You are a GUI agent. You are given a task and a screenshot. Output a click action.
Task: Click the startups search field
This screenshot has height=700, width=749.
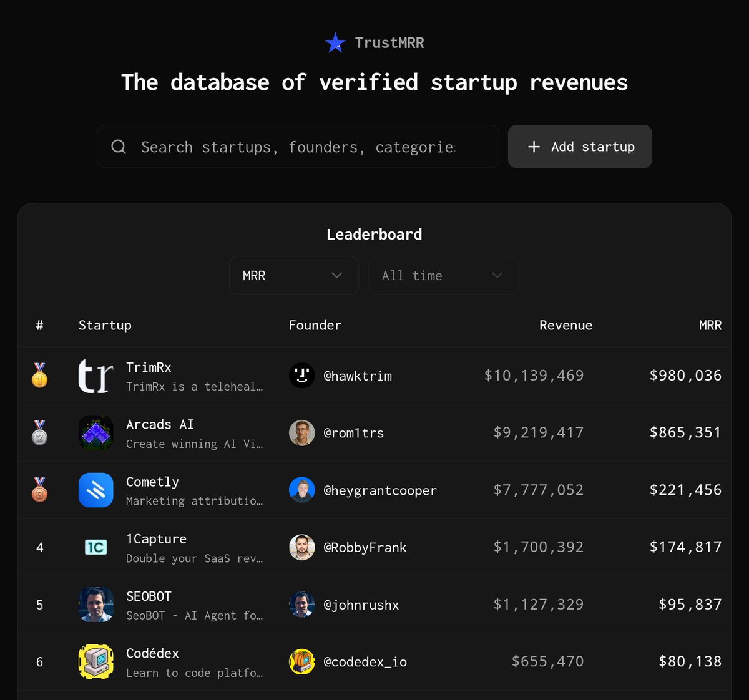(298, 146)
